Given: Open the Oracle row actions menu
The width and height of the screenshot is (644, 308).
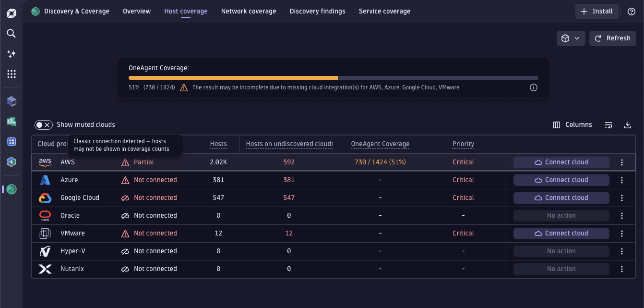Looking at the screenshot, I should (x=622, y=216).
